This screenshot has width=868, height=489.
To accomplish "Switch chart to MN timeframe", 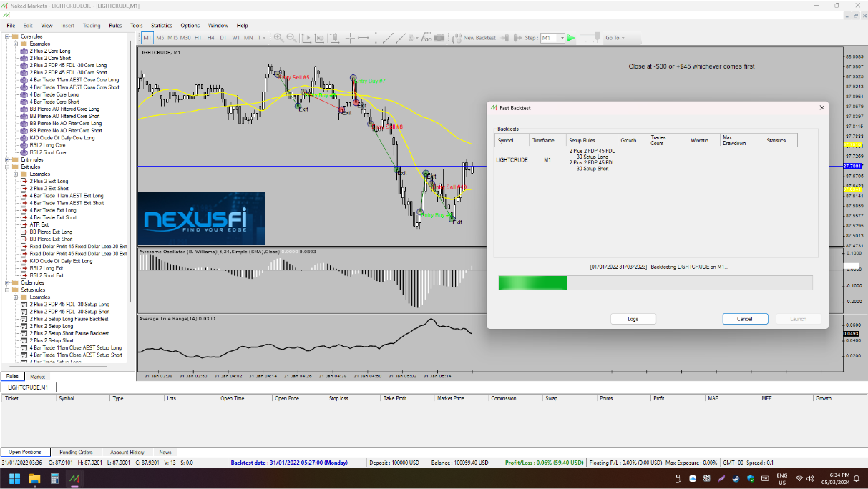I will coord(248,37).
